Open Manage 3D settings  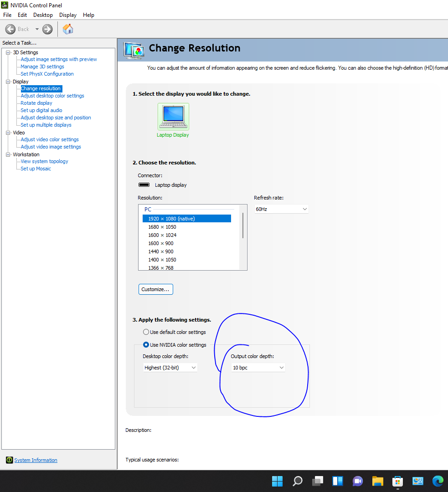[x=42, y=67]
